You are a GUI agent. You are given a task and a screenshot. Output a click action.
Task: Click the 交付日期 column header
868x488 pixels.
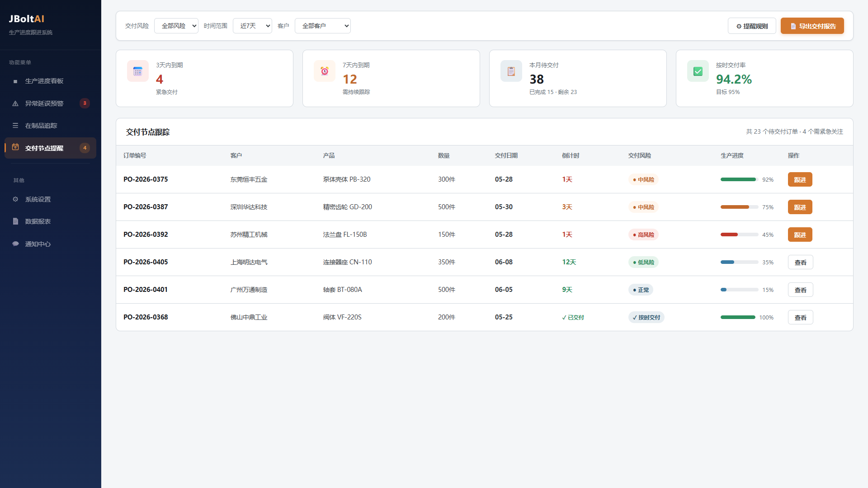(x=506, y=155)
